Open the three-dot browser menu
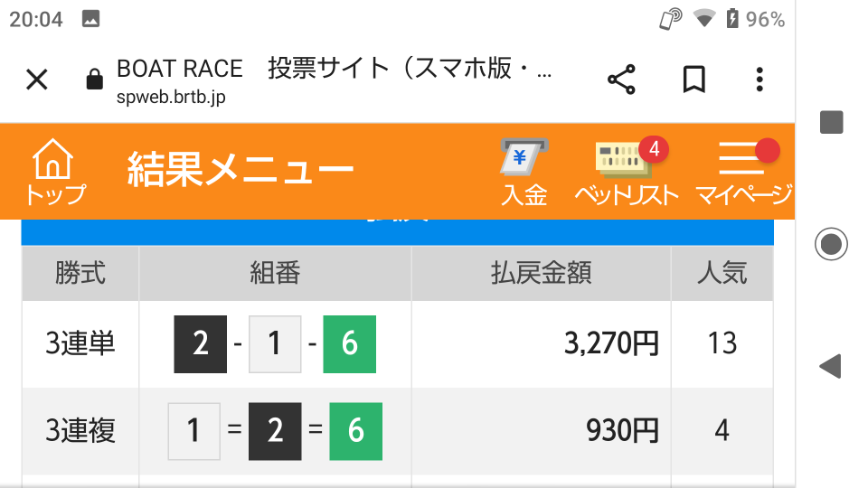Screen dimensions: 868x488 point(759,80)
